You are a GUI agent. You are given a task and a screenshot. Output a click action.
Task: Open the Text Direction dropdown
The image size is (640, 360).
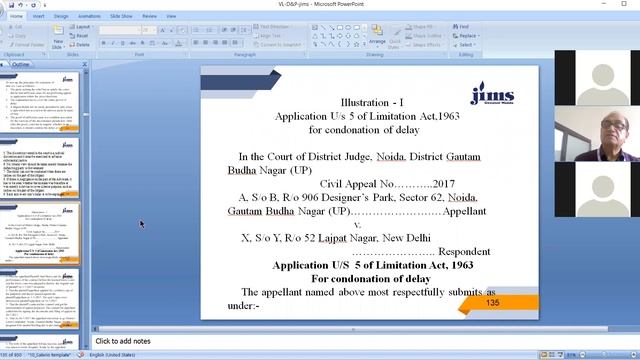(x=273, y=27)
